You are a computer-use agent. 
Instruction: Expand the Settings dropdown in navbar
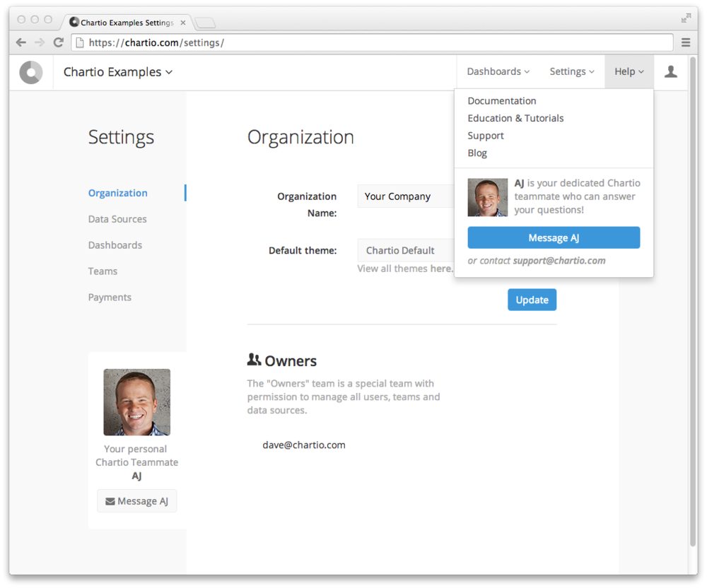point(571,71)
